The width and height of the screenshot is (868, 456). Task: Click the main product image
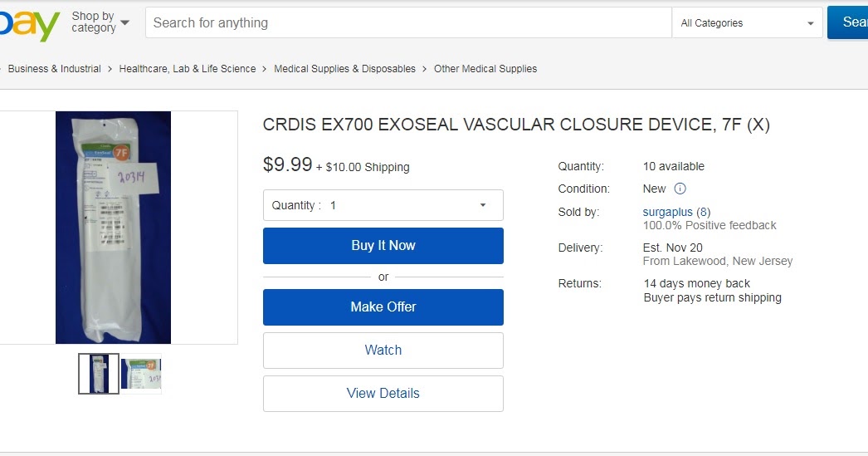coord(113,227)
